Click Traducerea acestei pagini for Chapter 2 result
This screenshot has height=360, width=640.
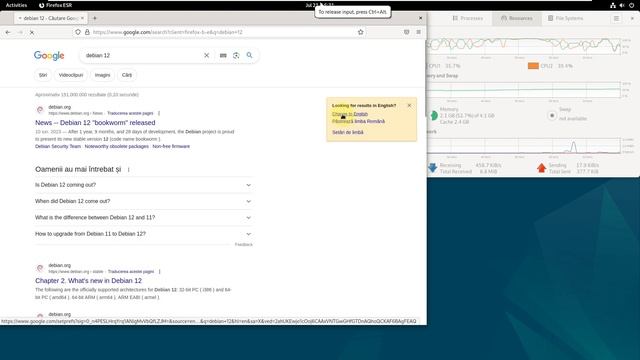(x=131, y=271)
